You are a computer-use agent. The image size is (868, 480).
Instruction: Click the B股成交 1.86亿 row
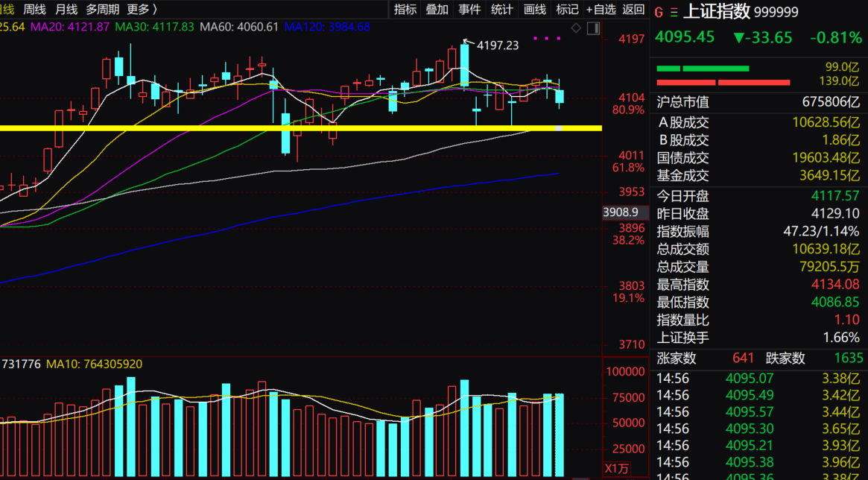758,140
